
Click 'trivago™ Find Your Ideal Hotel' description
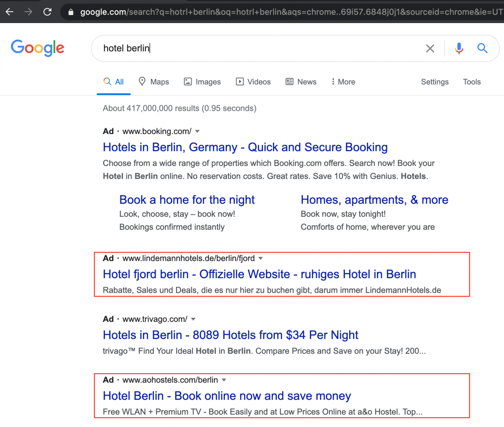point(264,351)
